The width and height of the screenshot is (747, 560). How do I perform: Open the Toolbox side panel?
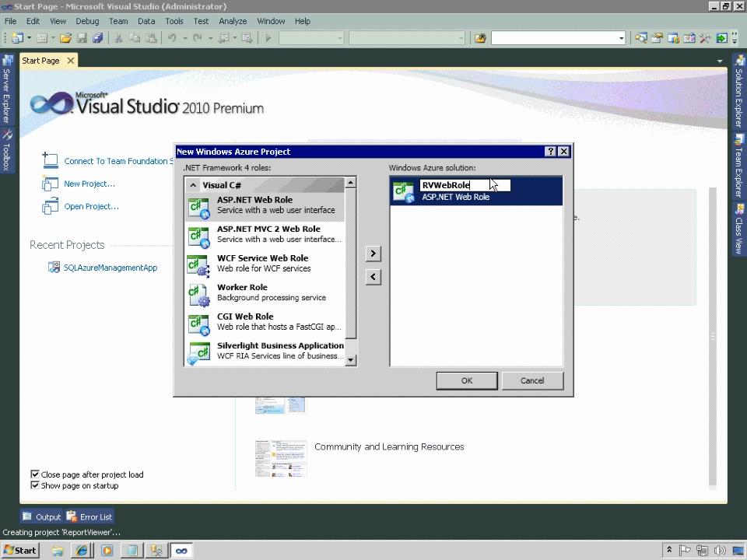7,150
